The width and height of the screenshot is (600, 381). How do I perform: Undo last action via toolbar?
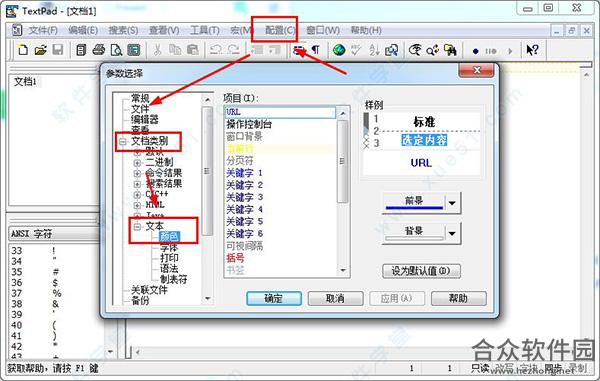216,50
